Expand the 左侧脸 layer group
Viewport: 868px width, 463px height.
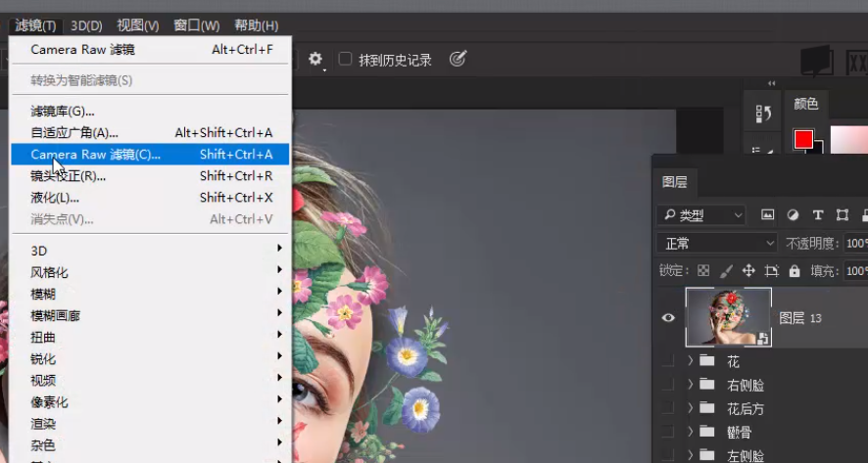(x=691, y=455)
